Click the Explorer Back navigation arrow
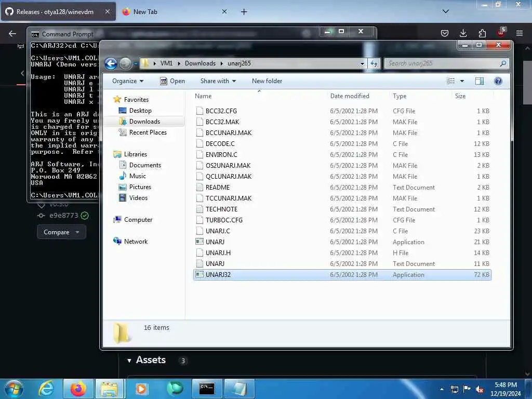The width and height of the screenshot is (532, 399). point(111,63)
